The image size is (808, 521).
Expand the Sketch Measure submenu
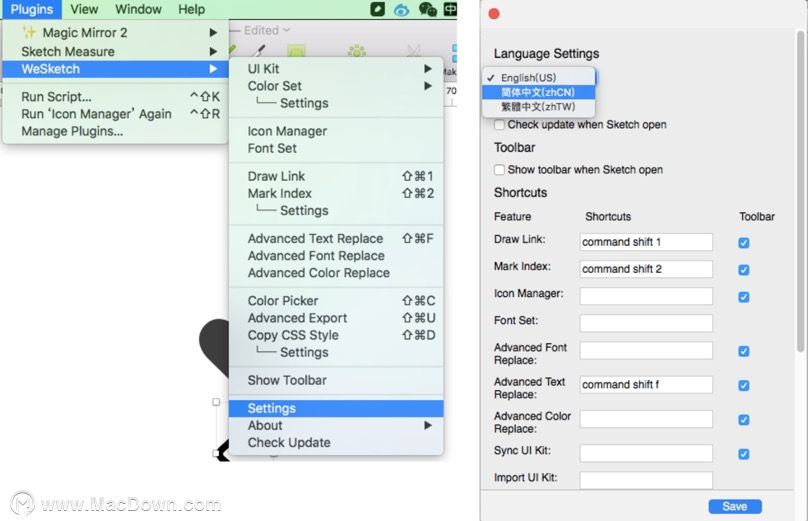coord(115,52)
